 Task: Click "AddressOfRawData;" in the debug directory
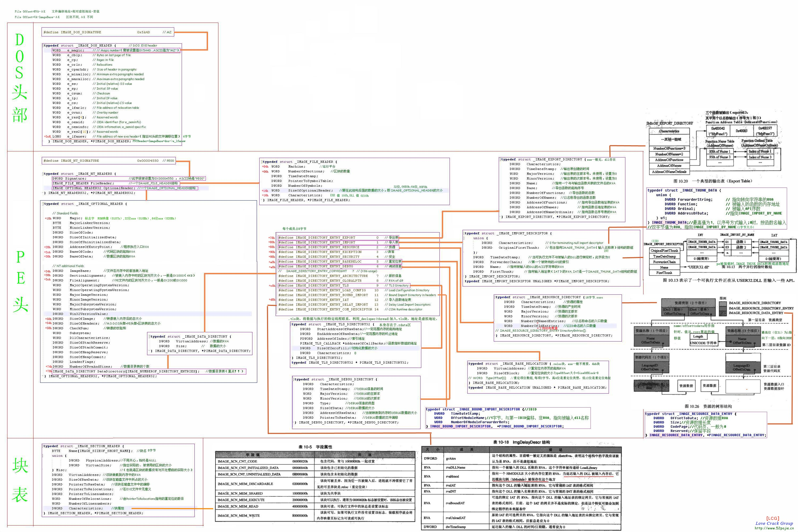(x=338, y=413)
